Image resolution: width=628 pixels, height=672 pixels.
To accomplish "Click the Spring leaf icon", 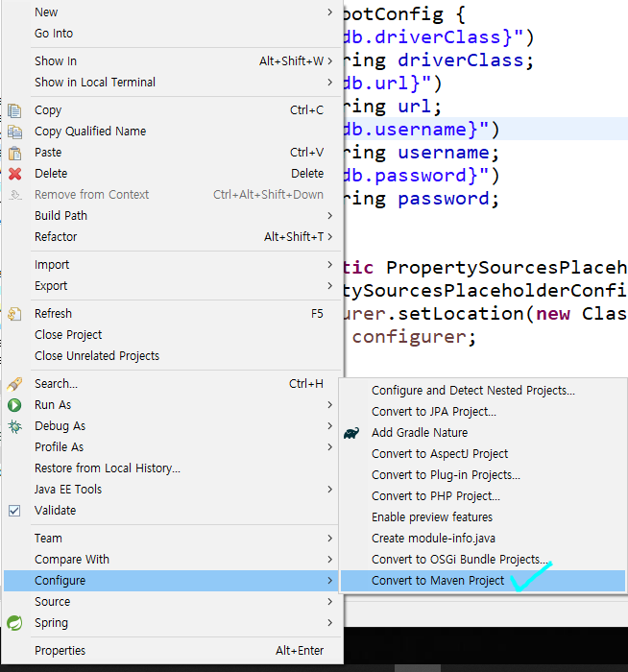I will point(14,623).
